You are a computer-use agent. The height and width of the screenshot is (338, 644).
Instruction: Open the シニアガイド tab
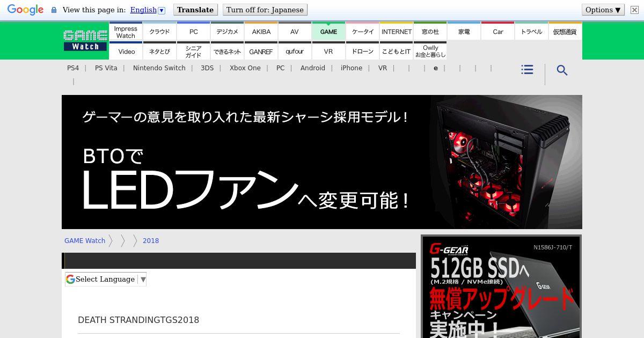pyautogui.click(x=193, y=51)
